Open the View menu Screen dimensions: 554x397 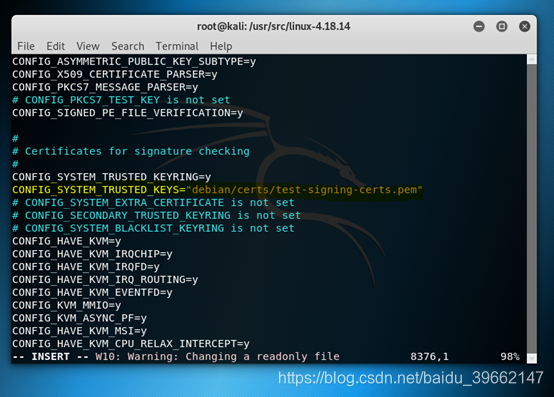point(88,46)
